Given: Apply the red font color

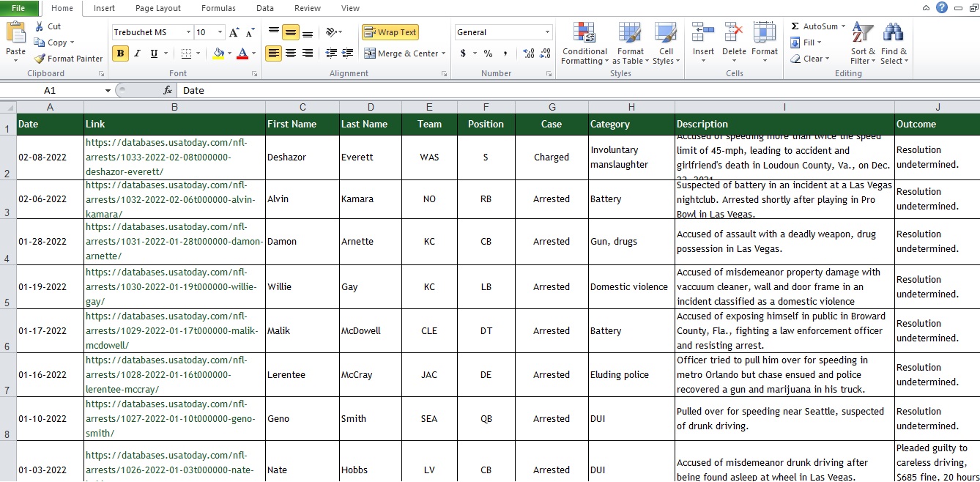Looking at the screenshot, I should pos(242,53).
